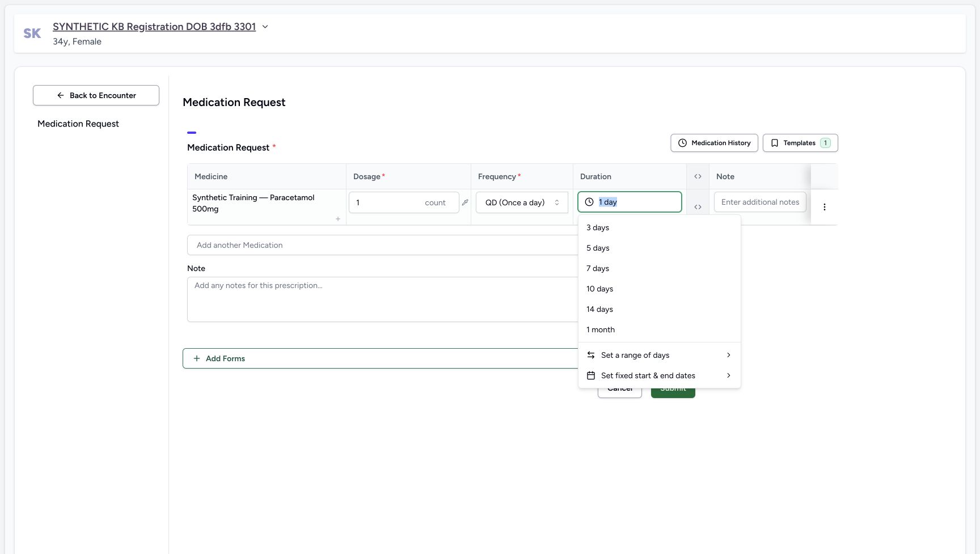Open SYNTHETIC KB Registration patient link

tap(154, 27)
